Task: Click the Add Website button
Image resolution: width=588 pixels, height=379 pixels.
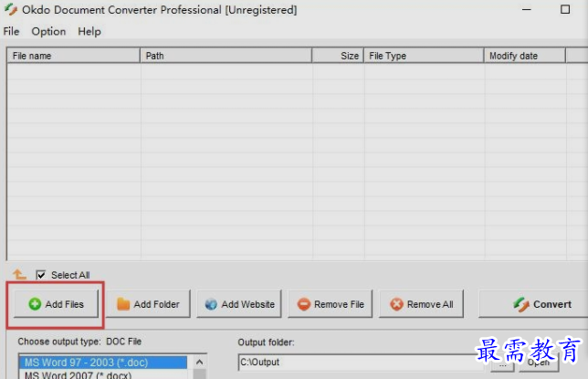Action: pyautogui.click(x=239, y=304)
